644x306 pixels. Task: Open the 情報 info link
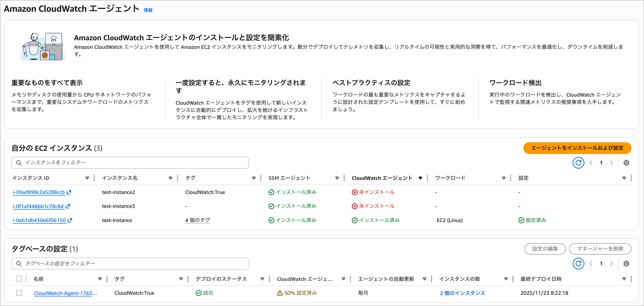[148, 10]
